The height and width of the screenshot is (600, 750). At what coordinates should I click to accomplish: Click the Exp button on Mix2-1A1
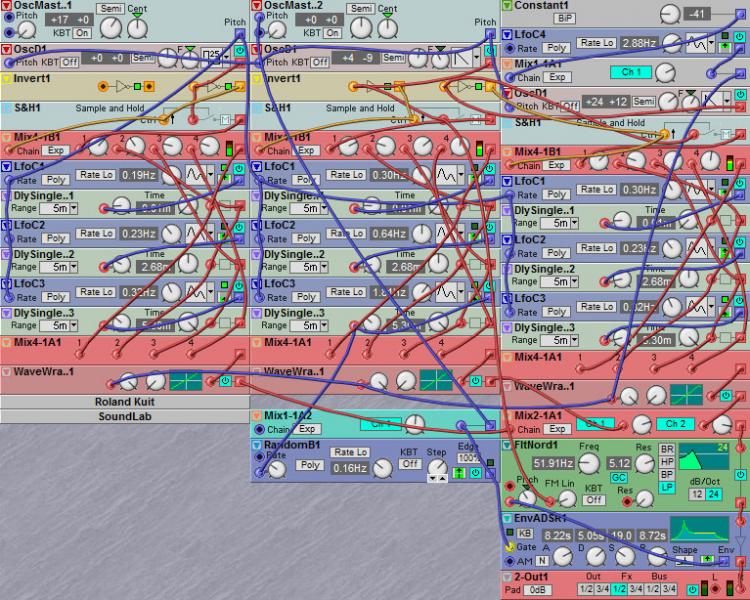(x=557, y=429)
